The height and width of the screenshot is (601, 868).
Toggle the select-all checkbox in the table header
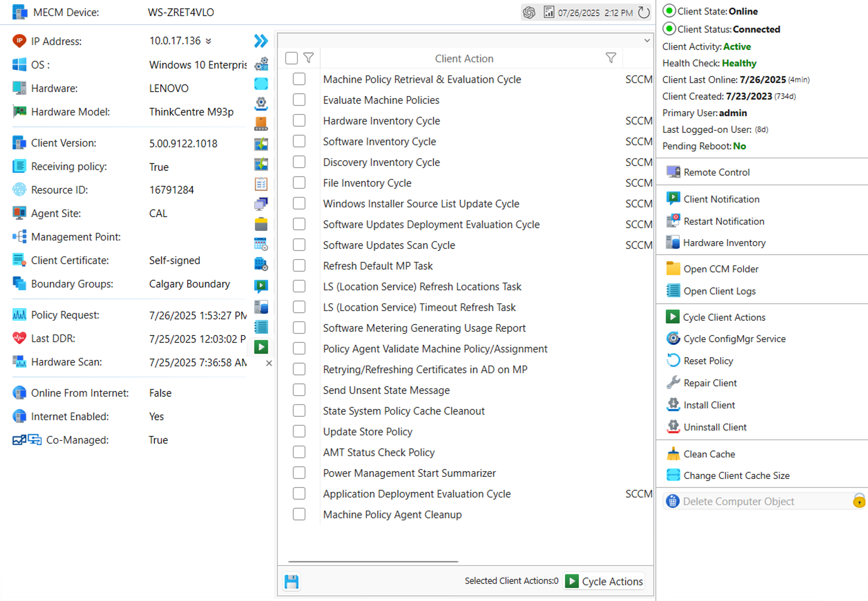[291, 58]
